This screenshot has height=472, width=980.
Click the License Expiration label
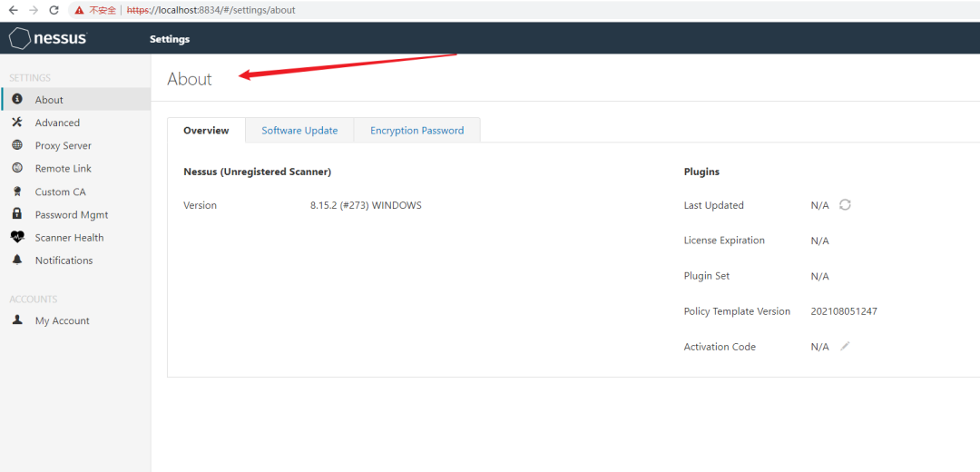[724, 240]
